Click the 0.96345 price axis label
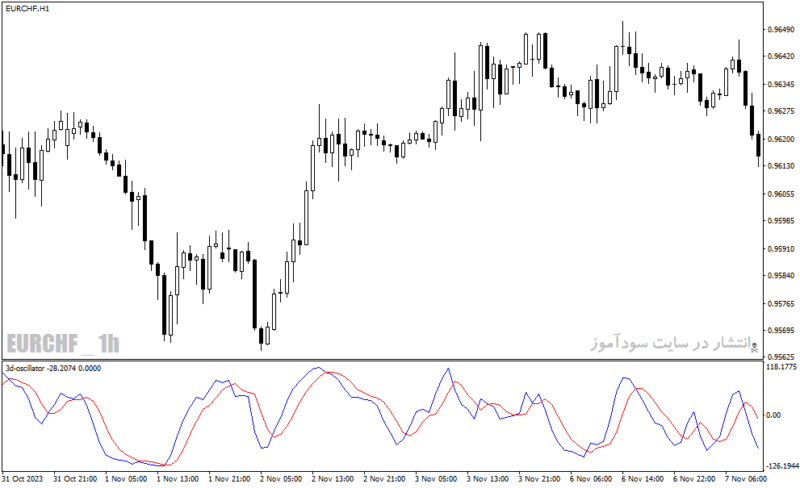 tap(781, 84)
